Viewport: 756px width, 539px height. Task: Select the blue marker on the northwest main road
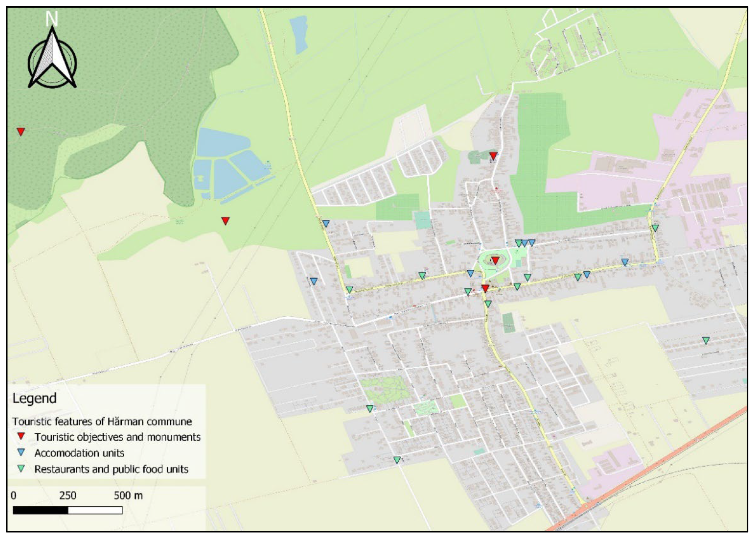click(x=326, y=223)
